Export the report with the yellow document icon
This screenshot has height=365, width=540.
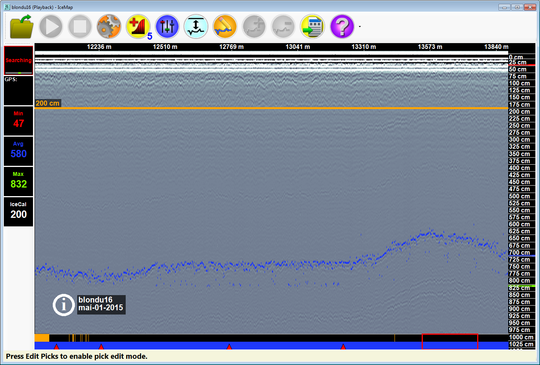[312, 27]
